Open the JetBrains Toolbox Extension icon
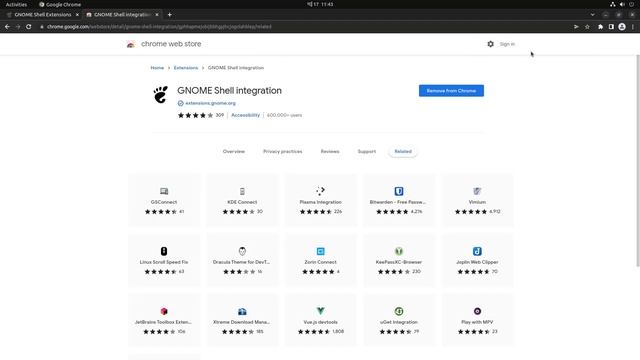 coord(164,311)
